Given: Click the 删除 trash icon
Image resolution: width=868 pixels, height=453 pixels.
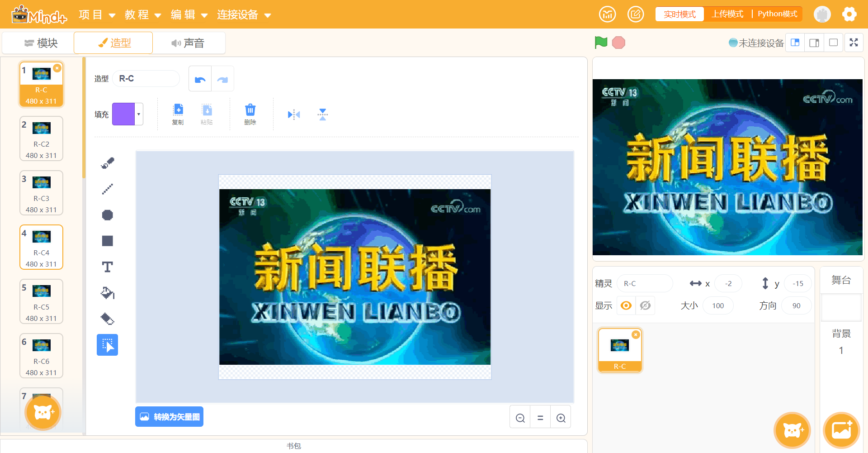Looking at the screenshot, I should pos(250,114).
